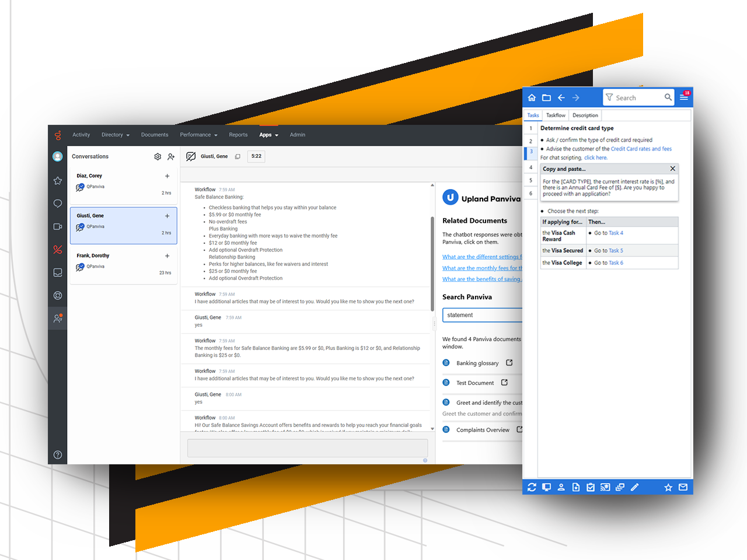Viewport: 747px width, 560px height.
Task: Open the chat bubble sidebar icon
Action: pos(58,204)
